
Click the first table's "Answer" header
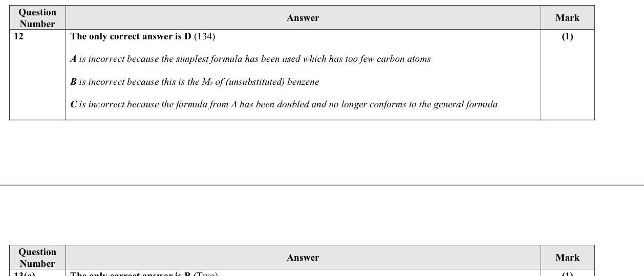pyautogui.click(x=303, y=18)
